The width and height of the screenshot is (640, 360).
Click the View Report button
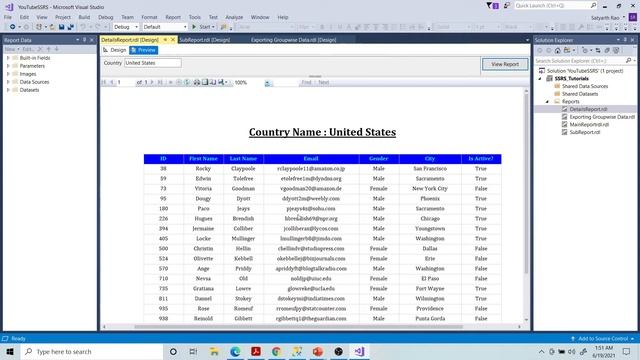(505, 64)
